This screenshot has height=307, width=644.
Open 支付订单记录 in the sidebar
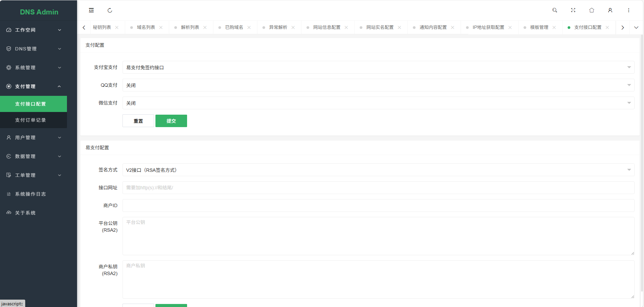pyautogui.click(x=30, y=120)
